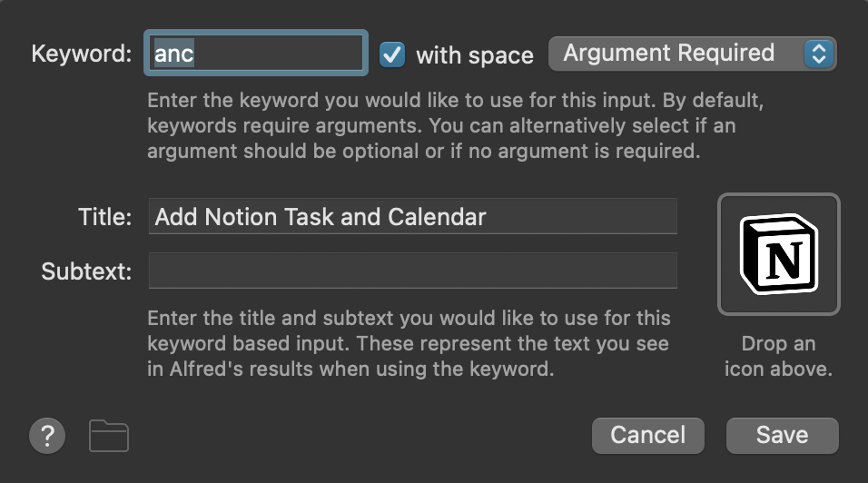Click the "Subtext:" label
The height and width of the screenshot is (483, 868).
click(87, 271)
